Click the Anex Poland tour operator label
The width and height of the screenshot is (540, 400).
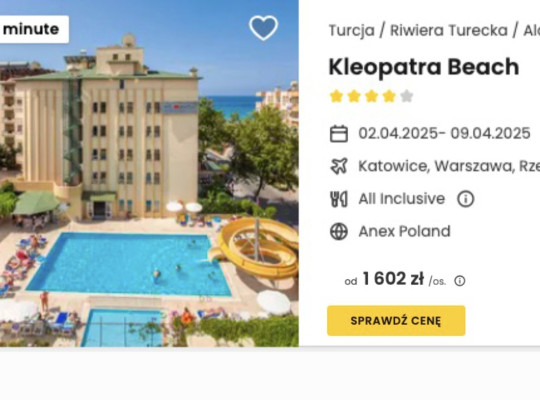point(404,231)
